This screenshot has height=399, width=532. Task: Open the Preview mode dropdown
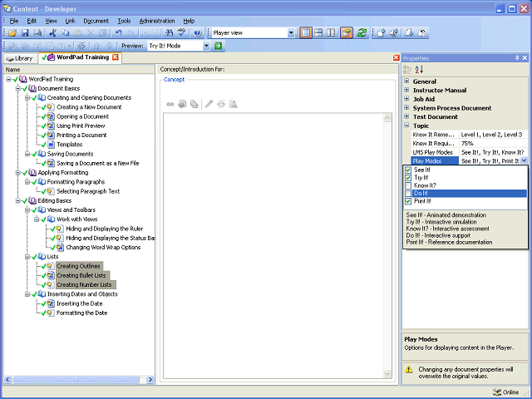(205, 46)
